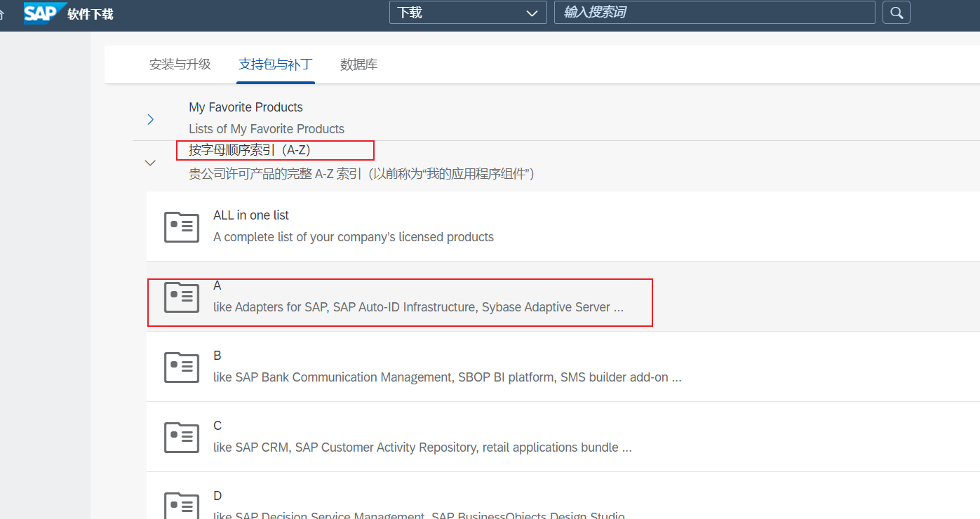Collapse the 按字母顺序索引 (A-Z) section
The image size is (980, 519).
[150, 163]
